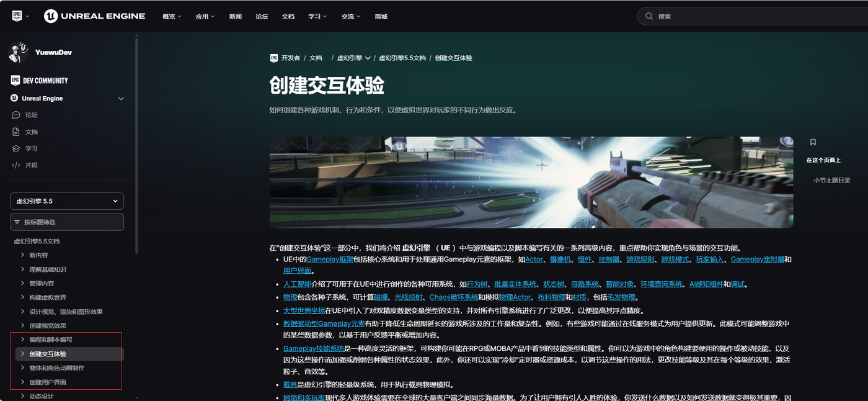Go to 新闻 in the top navigation

pos(235,17)
